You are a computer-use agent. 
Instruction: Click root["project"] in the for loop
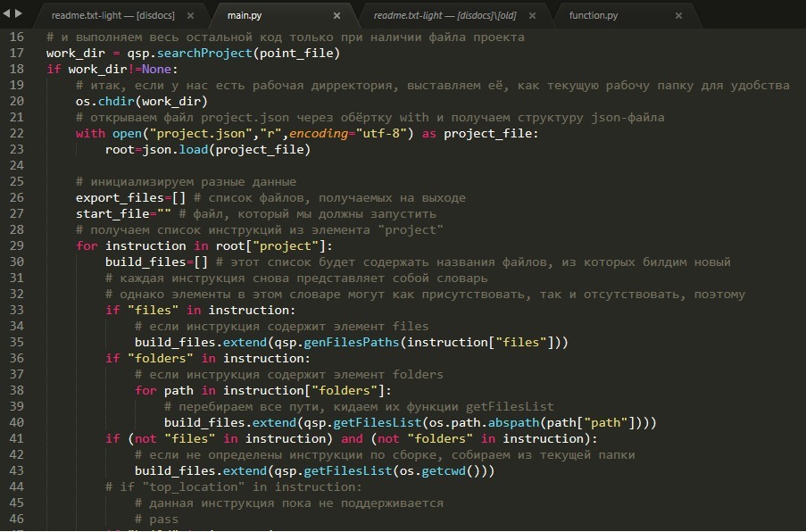[270, 245]
